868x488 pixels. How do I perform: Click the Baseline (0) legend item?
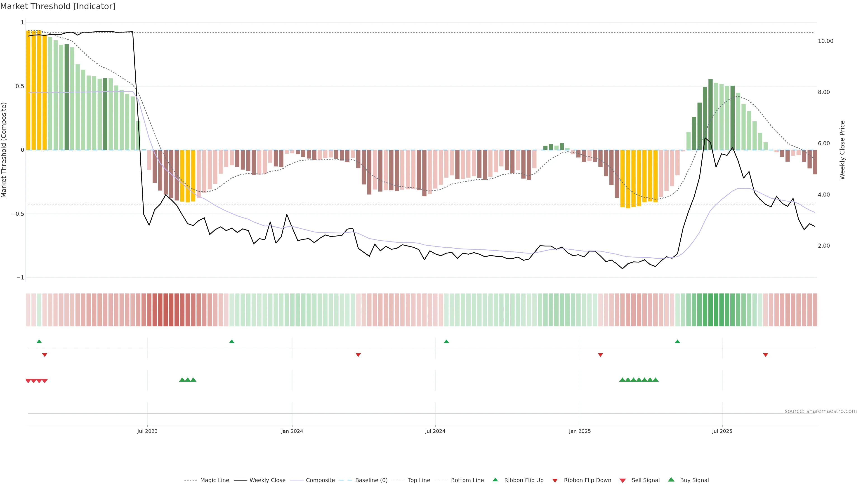tap(371, 480)
